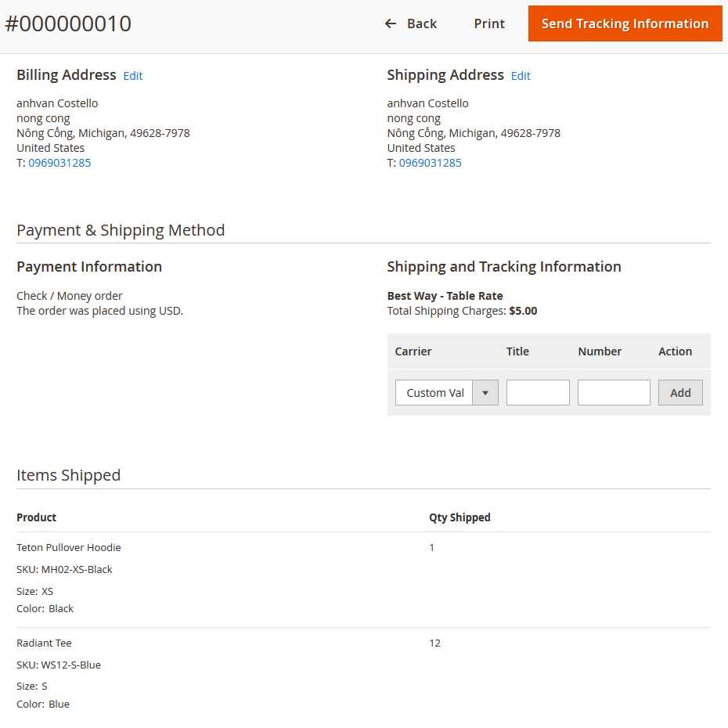Screen dimensions: 728x728
Task: Click the Back arrow icon
Action: 391,23
